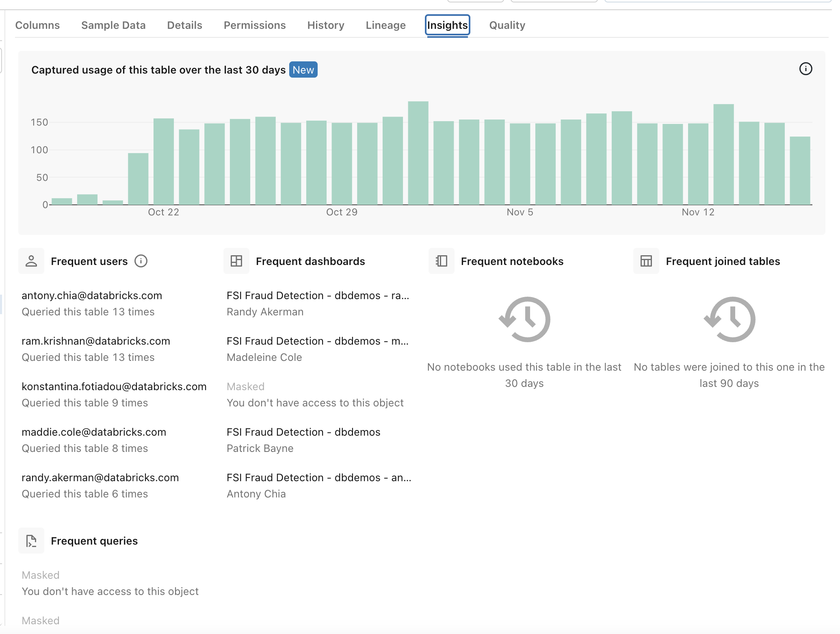840x634 pixels.
Task: Click the Masked frequent query entry
Action: (x=41, y=575)
